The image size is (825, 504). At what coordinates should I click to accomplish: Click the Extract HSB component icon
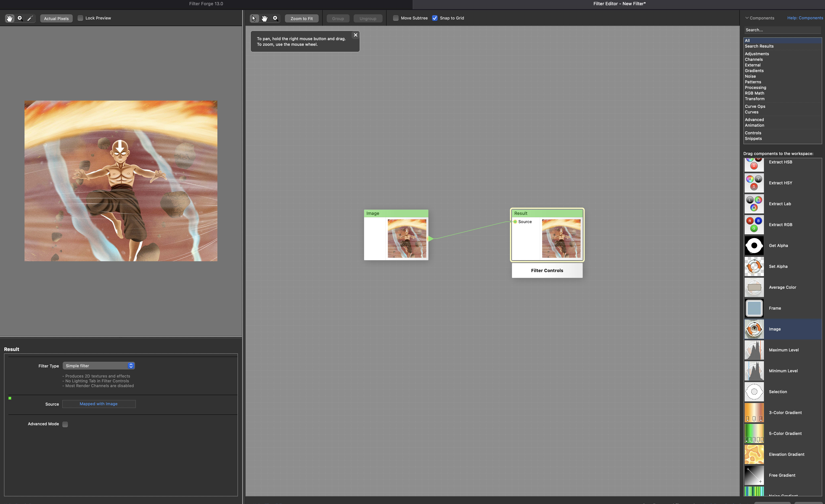point(754,165)
